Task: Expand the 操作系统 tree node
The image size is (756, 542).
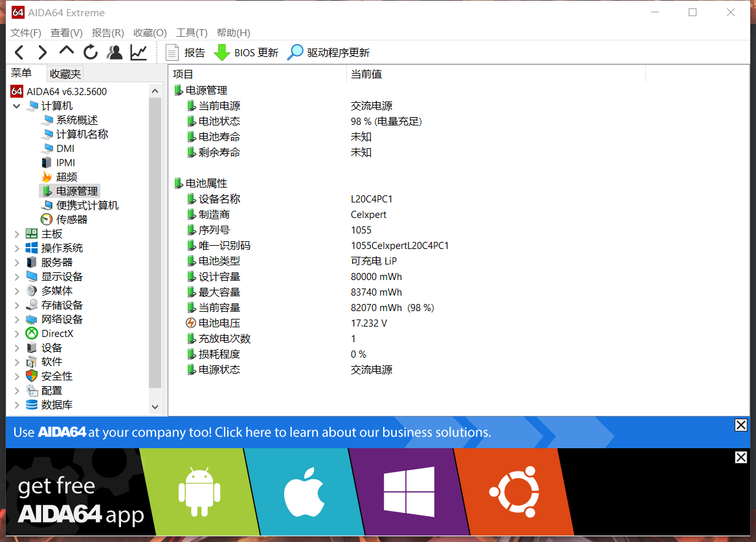Action: 17,248
